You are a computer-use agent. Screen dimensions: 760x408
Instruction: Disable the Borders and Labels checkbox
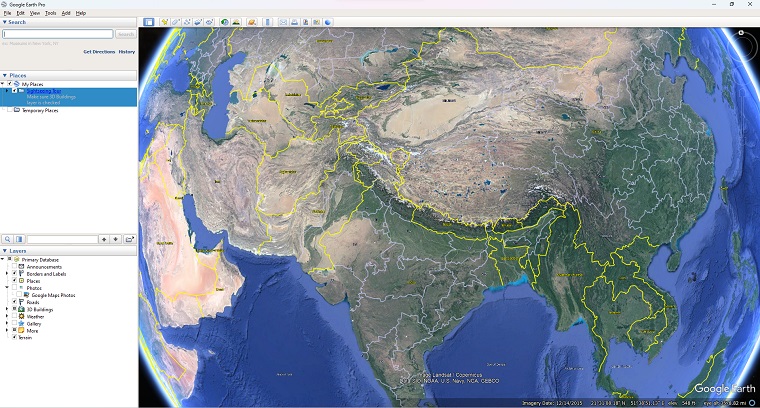(15, 274)
